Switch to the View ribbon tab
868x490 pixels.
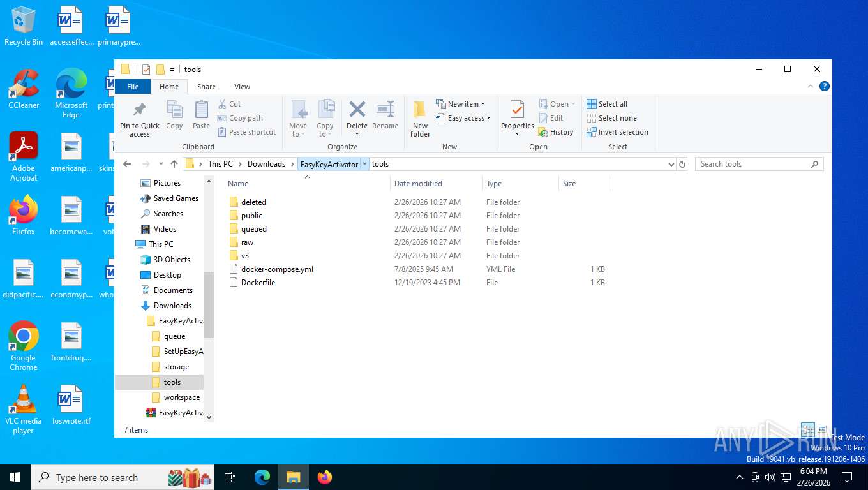(x=242, y=87)
